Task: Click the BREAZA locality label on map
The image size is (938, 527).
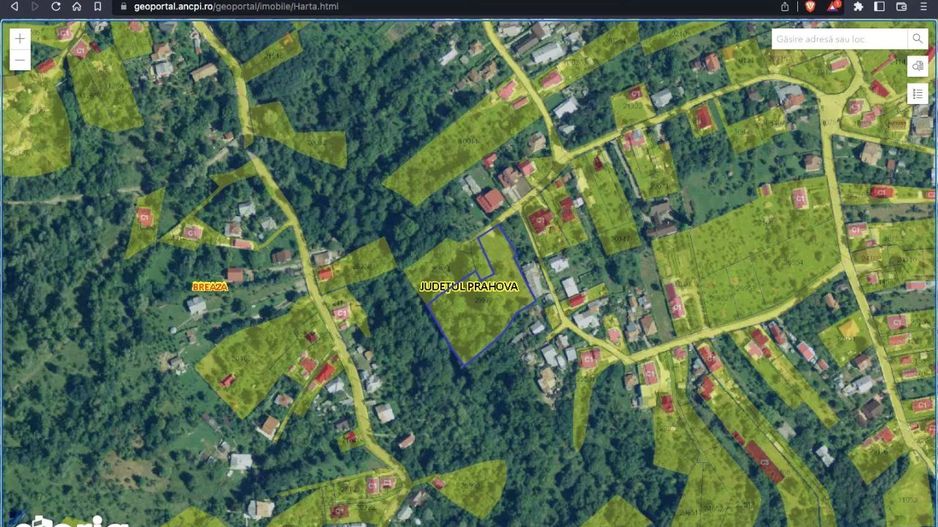Action: coord(210,286)
